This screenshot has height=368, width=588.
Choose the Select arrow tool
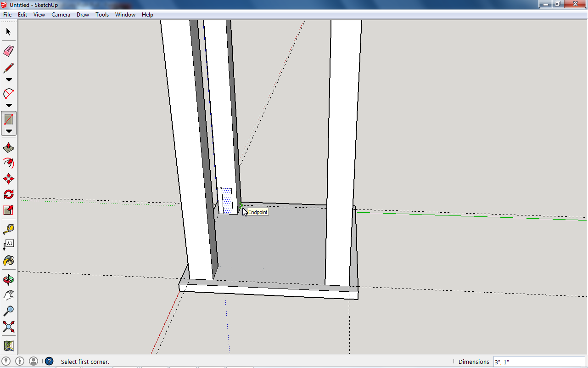9,32
